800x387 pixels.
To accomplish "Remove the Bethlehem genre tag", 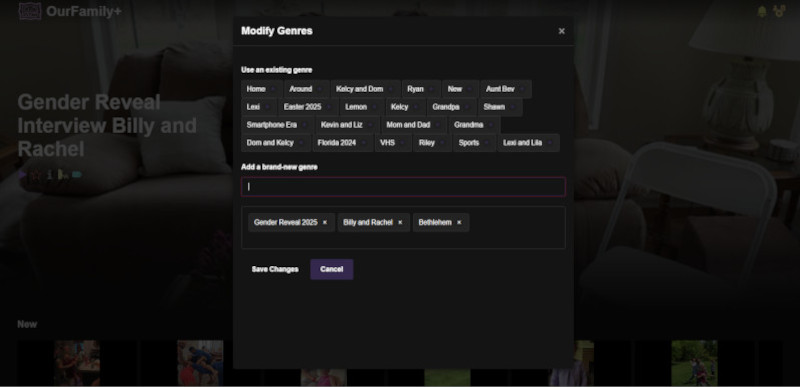I will pos(459,222).
